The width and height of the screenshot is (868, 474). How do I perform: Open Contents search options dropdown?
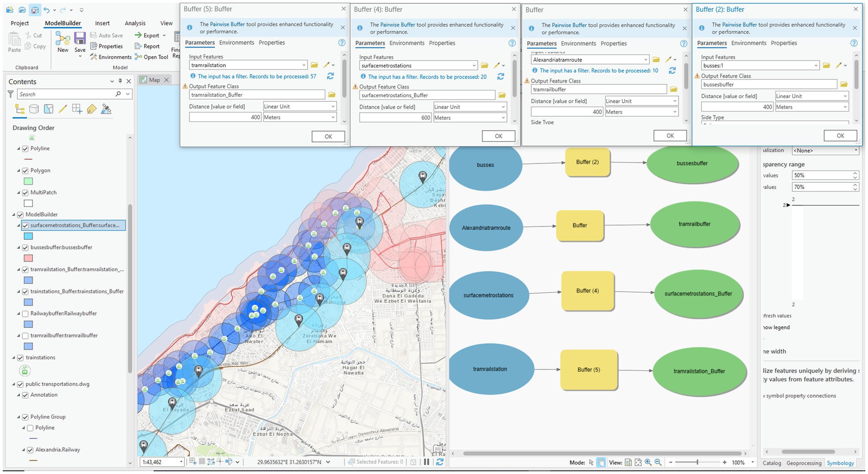point(128,94)
